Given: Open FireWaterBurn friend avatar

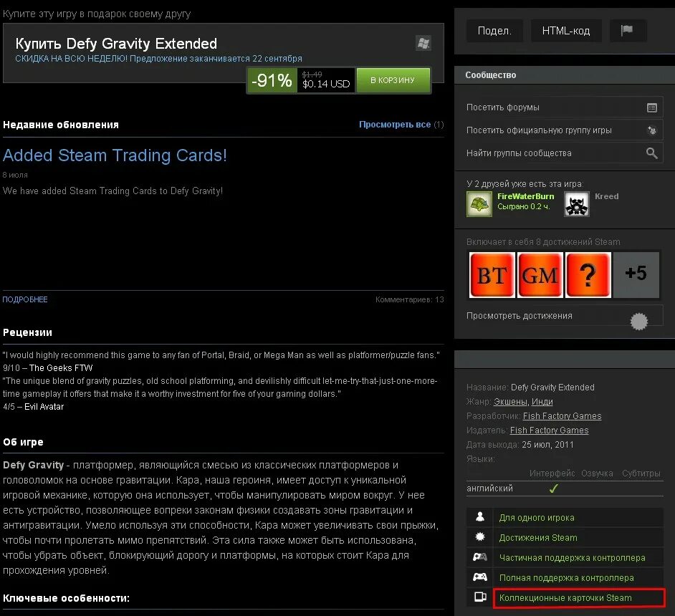Looking at the screenshot, I should (479, 203).
